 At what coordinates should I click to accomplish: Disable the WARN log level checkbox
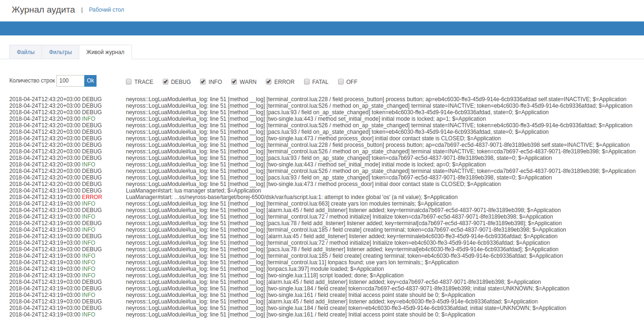[x=234, y=82]
